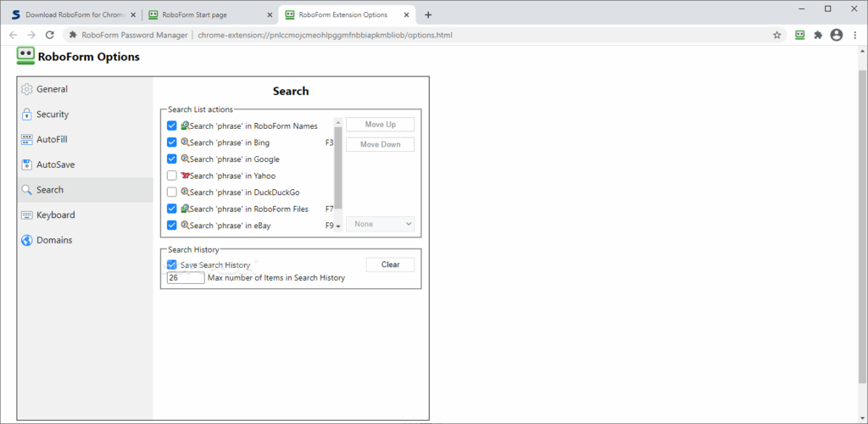Click the icon beside RoboForm Files row
Image resolution: width=868 pixels, height=424 pixels.
[x=185, y=209]
